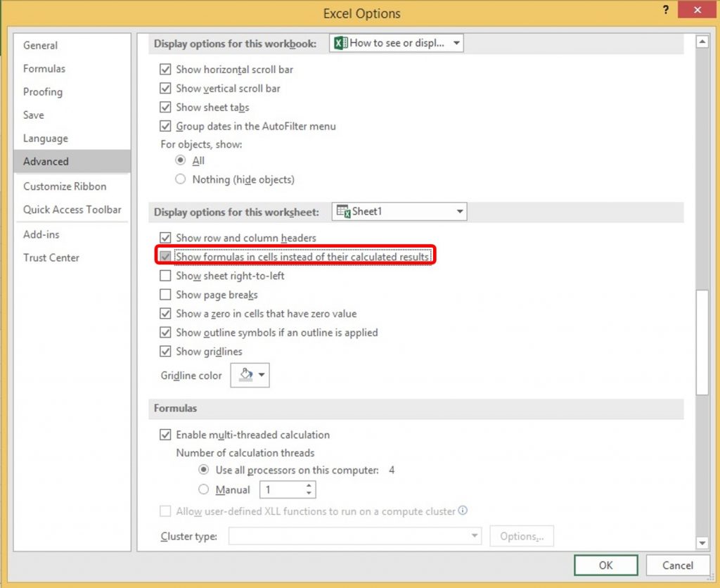Click the gridline color paint bucket icon
The height and width of the screenshot is (588, 720).
[246, 374]
